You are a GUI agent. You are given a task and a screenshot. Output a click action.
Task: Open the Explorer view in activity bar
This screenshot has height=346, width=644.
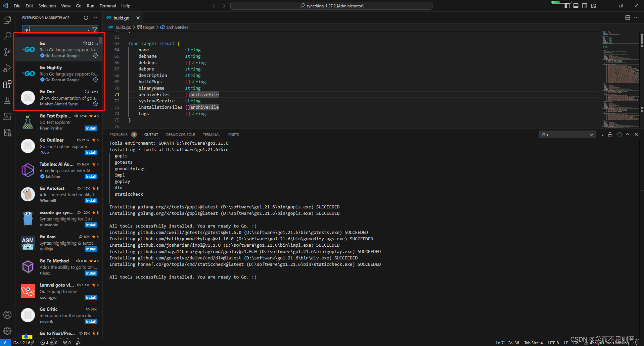click(7, 20)
